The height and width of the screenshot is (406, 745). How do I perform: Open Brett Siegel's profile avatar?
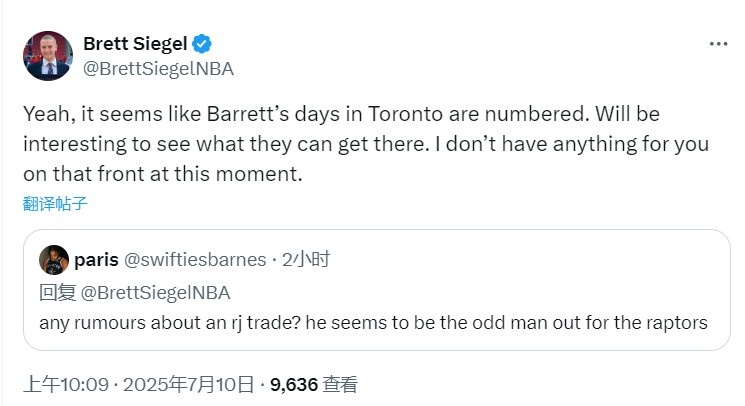(48, 55)
